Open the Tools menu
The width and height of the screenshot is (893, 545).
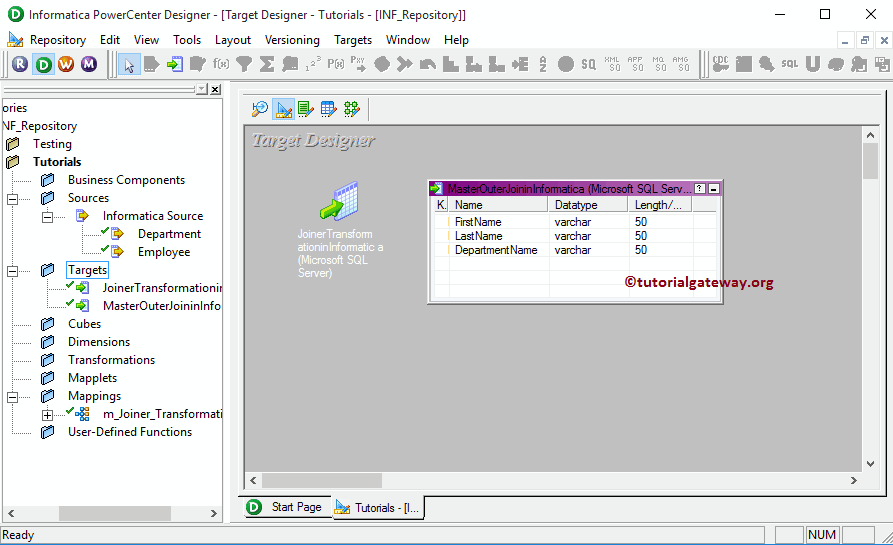tap(187, 40)
